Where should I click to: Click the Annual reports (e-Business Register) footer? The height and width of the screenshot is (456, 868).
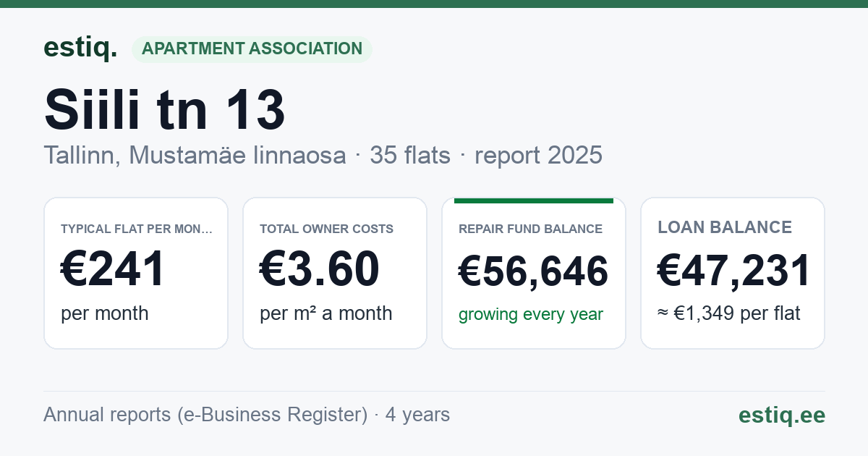click(x=247, y=415)
